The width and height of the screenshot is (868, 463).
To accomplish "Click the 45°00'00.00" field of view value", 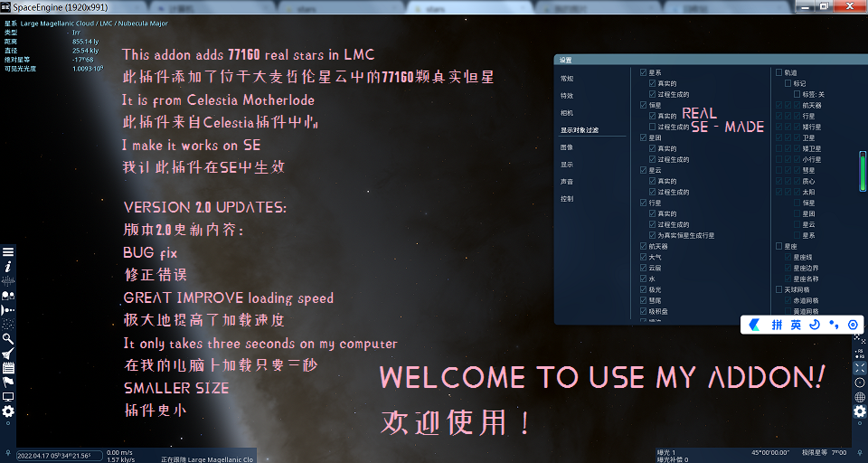I will tap(770, 452).
